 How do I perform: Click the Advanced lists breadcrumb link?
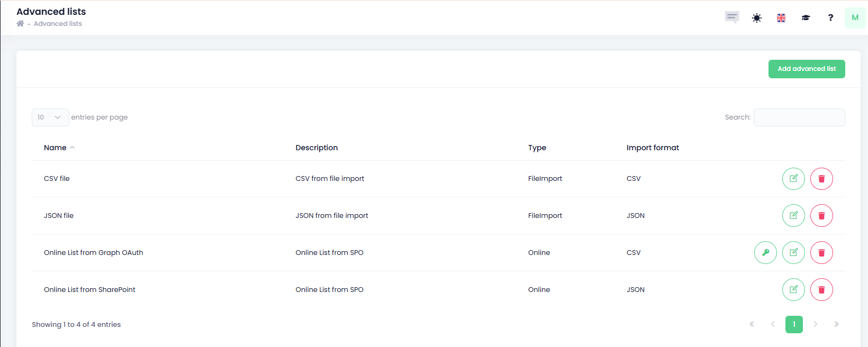(58, 24)
